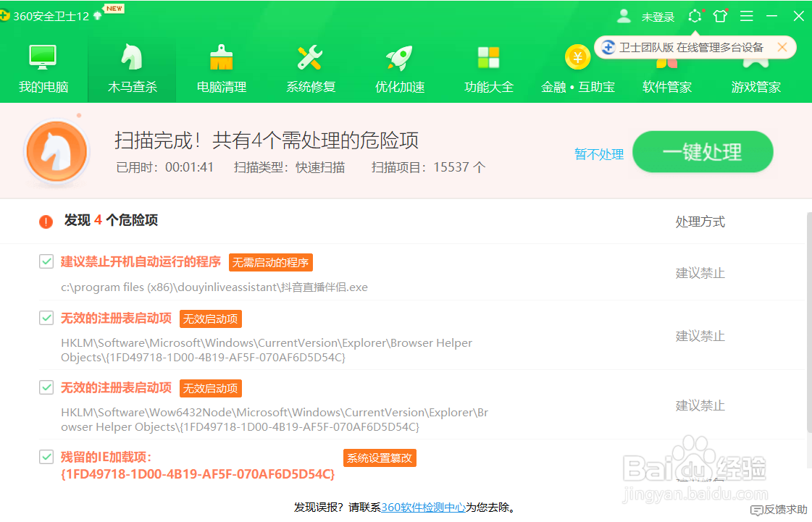Open 360软件检测中心 link
Viewport: 812px width, 522px height.
[x=423, y=508]
